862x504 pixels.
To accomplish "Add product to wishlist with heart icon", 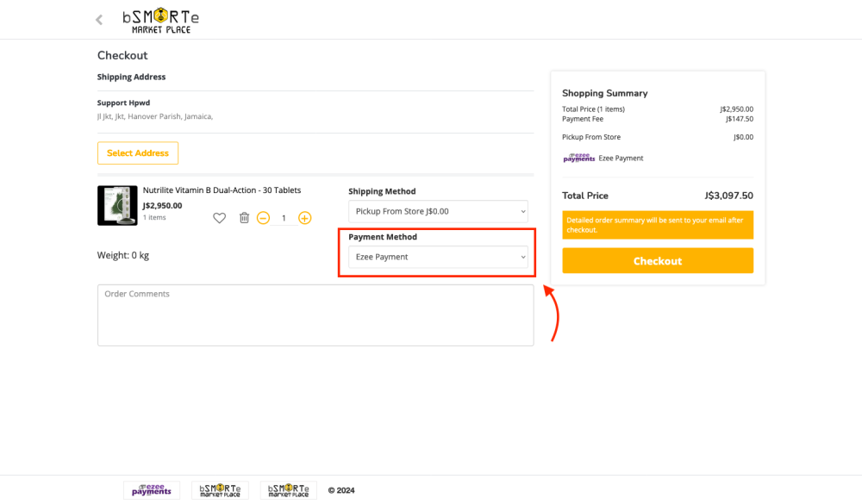I will click(x=219, y=218).
